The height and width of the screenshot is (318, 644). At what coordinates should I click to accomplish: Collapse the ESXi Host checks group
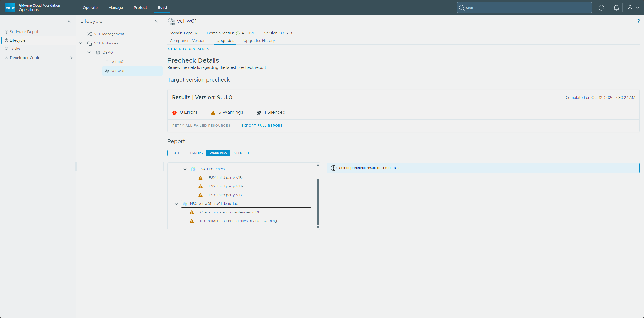[x=185, y=169]
